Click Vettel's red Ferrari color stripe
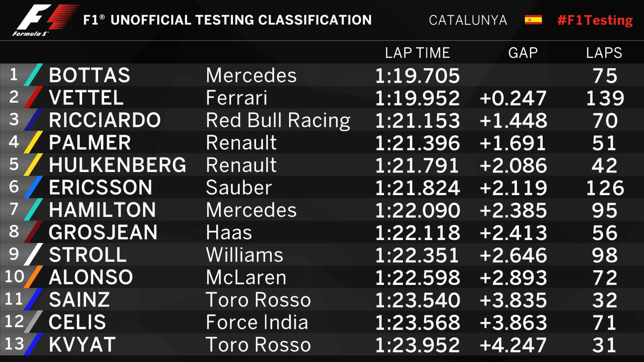The height and width of the screenshot is (362, 644). tap(34, 97)
